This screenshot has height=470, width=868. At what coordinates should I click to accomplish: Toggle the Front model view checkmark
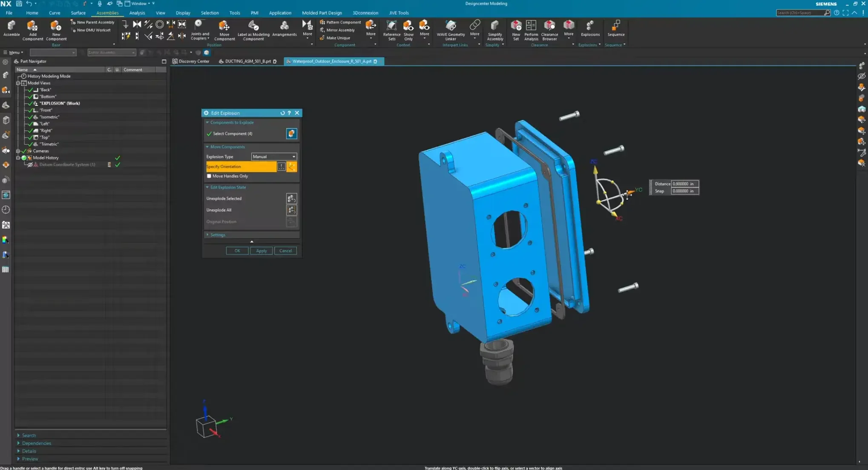pos(30,110)
